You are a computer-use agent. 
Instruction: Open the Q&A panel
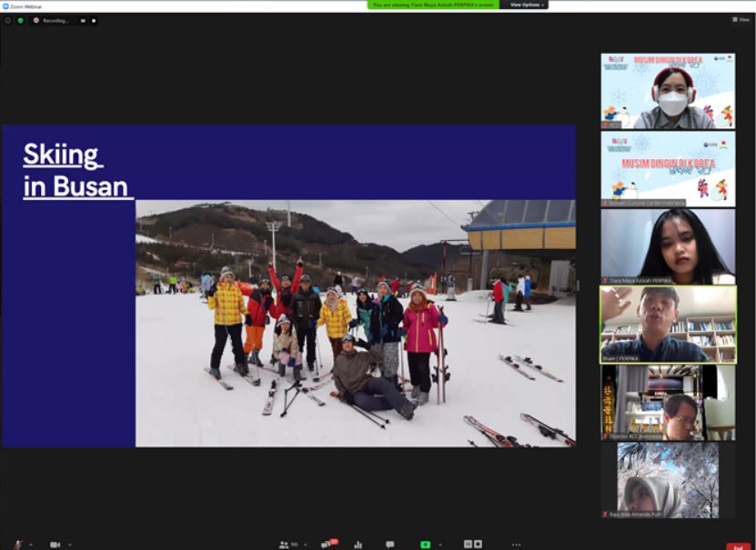326,544
